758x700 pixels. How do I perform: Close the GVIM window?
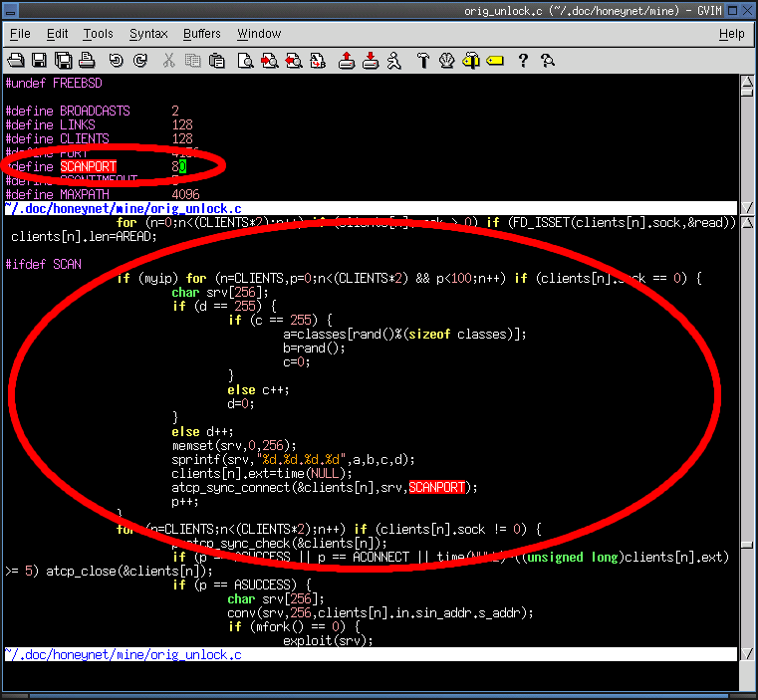[747, 10]
